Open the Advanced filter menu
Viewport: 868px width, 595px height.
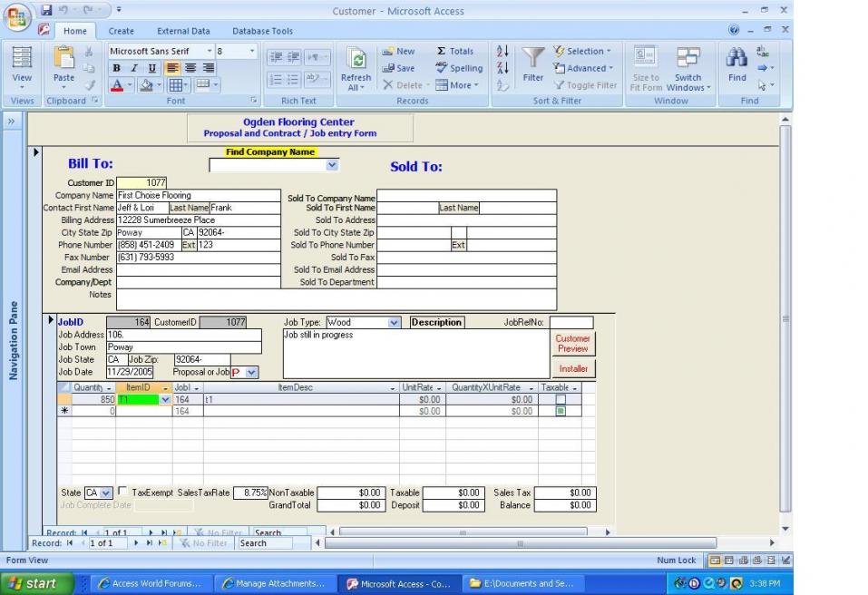(x=583, y=68)
